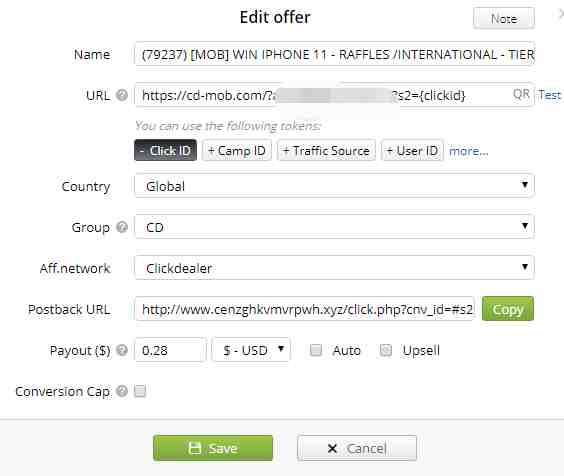This screenshot has width=564, height=476.
Task: Click the Conversion Cap help icon
Action: 122,391
